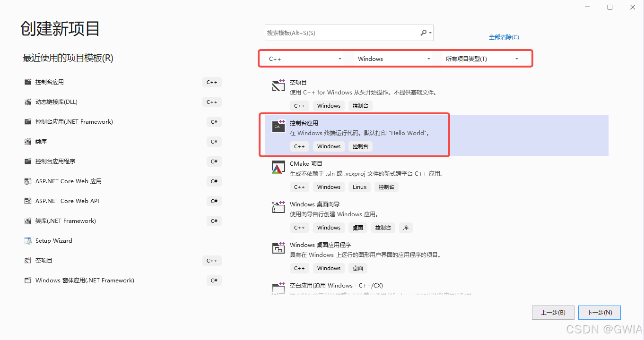
Task: Click 全部清除(C) link to clear filters
Action: pyautogui.click(x=504, y=37)
